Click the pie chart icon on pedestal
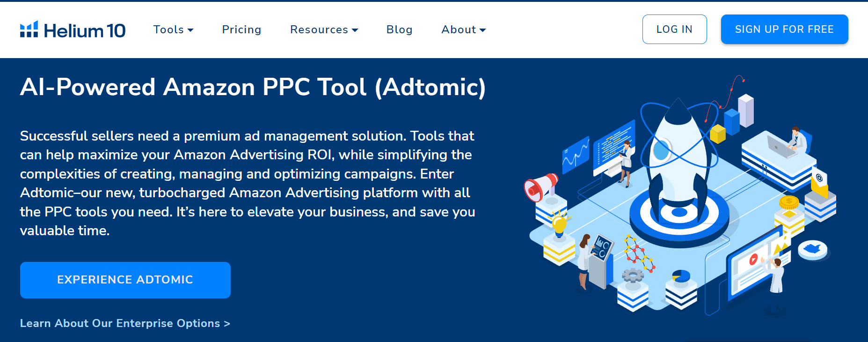Image resolution: width=868 pixels, height=342 pixels. pos(681,276)
